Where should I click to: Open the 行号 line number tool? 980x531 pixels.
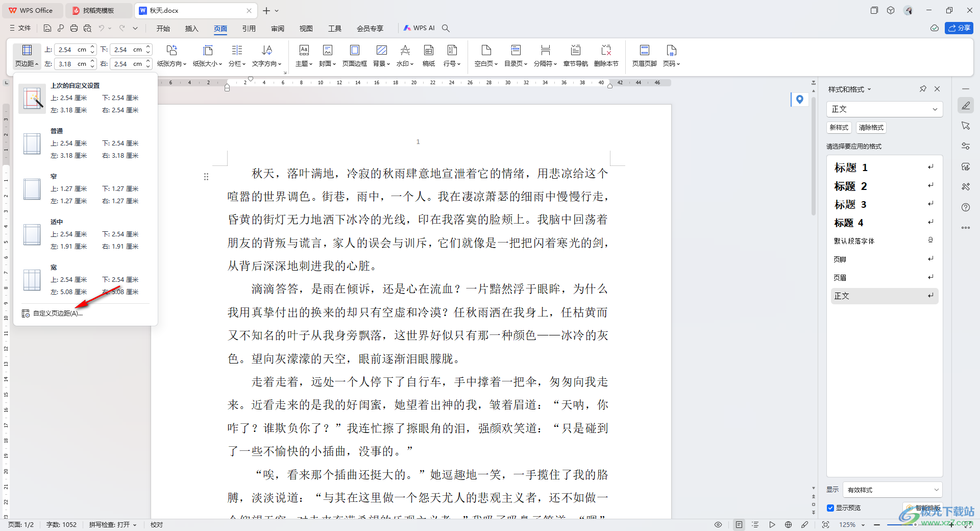click(452, 56)
